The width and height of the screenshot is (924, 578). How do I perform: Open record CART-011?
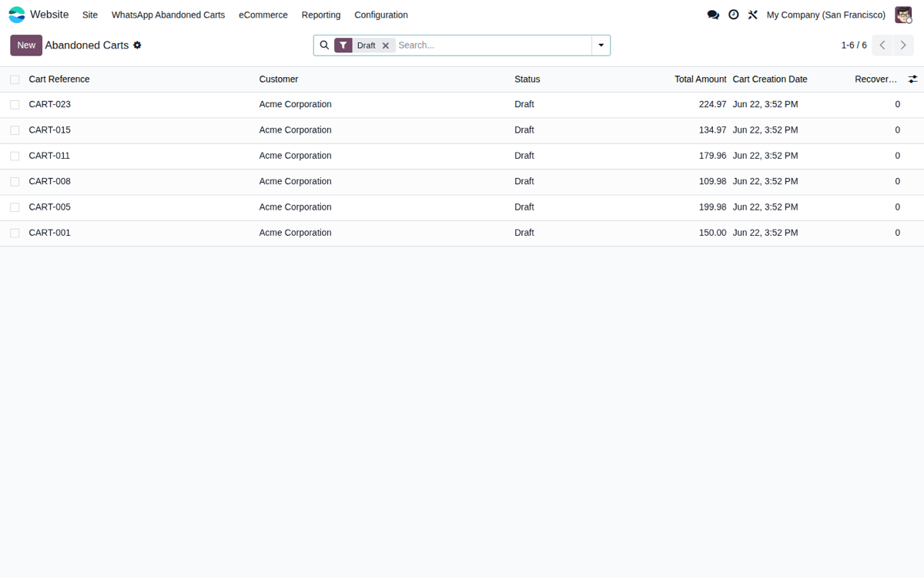[x=49, y=156]
